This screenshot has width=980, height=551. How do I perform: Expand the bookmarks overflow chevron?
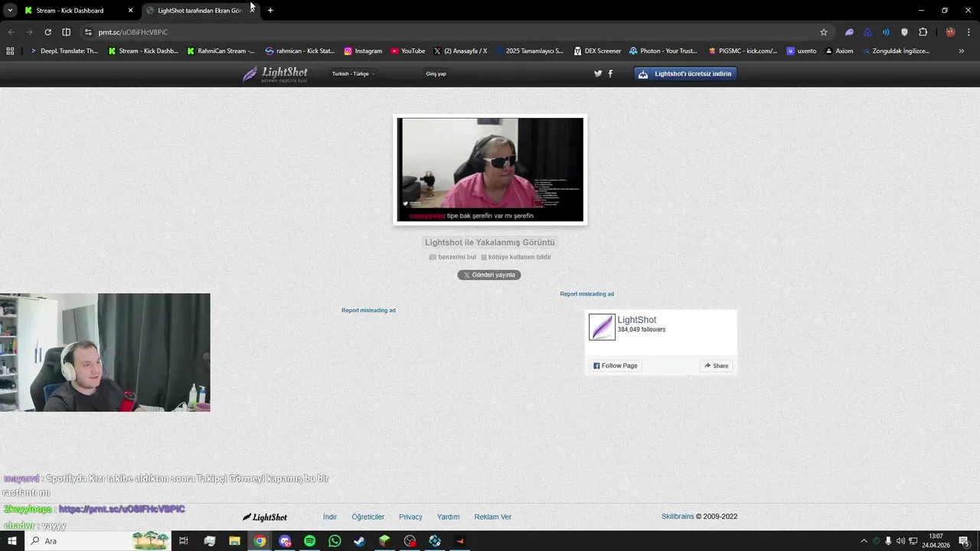[x=962, y=51]
